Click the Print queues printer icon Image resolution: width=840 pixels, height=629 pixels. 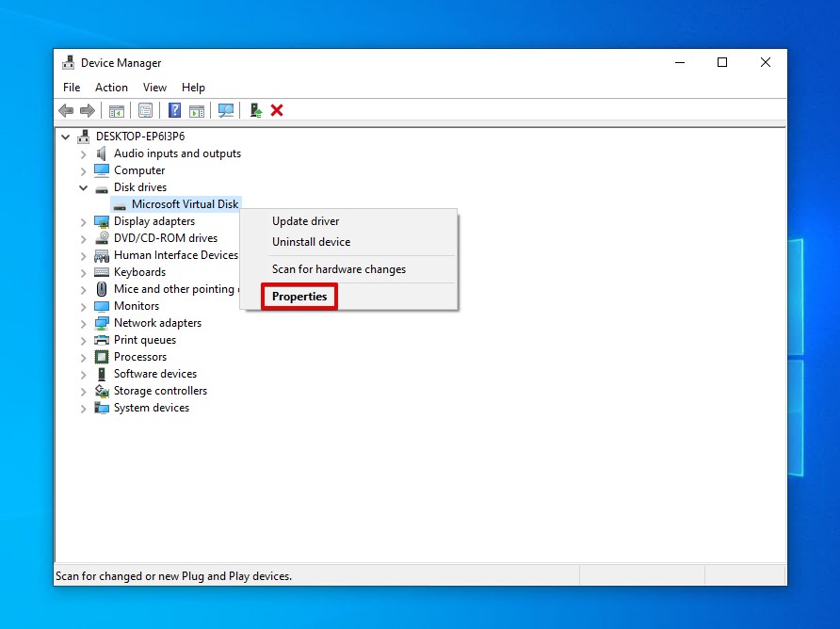(x=102, y=340)
